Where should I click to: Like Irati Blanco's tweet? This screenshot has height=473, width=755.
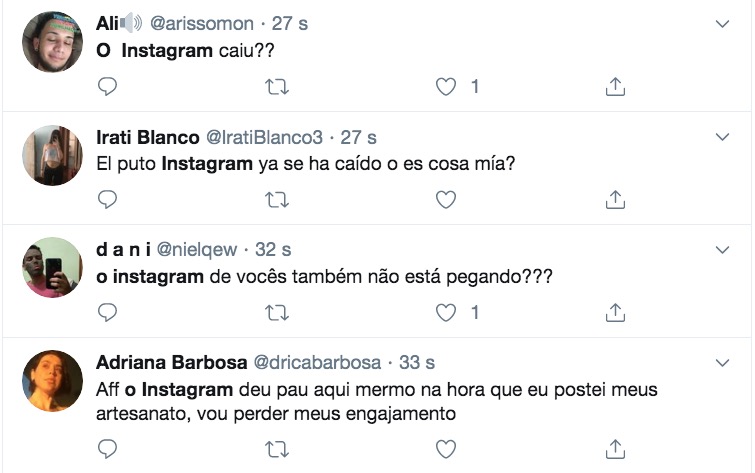point(446,200)
